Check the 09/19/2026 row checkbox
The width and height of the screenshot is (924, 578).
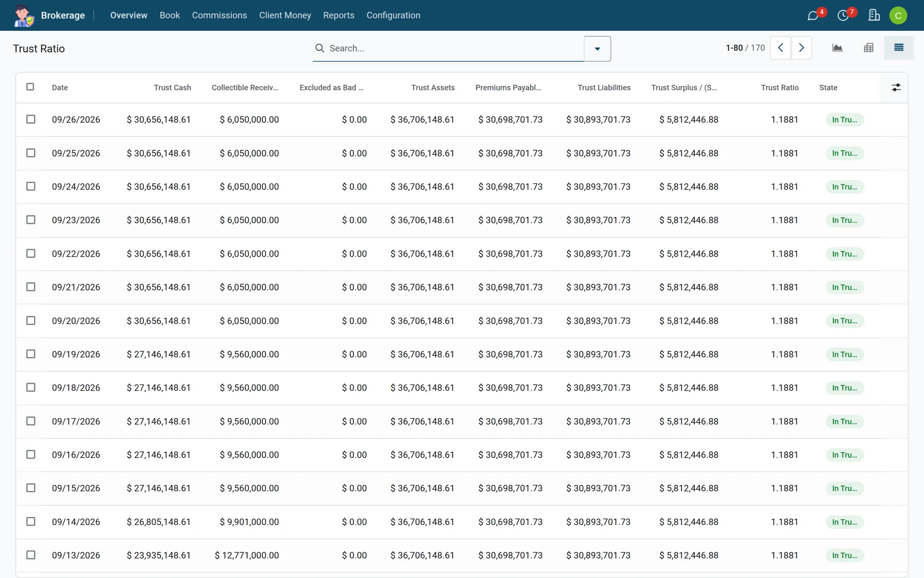pos(31,354)
